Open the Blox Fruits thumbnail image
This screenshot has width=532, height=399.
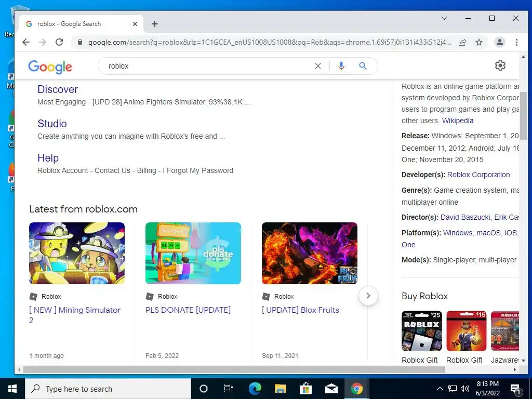(310, 253)
